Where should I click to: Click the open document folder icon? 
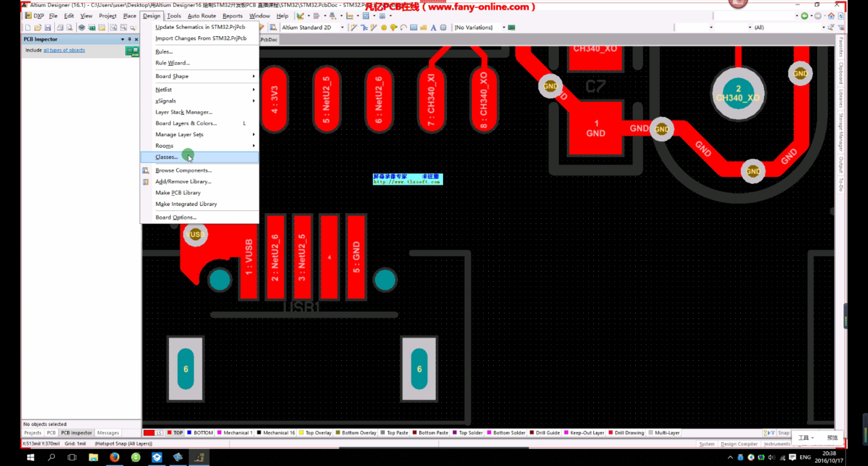[x=38, y=28]
